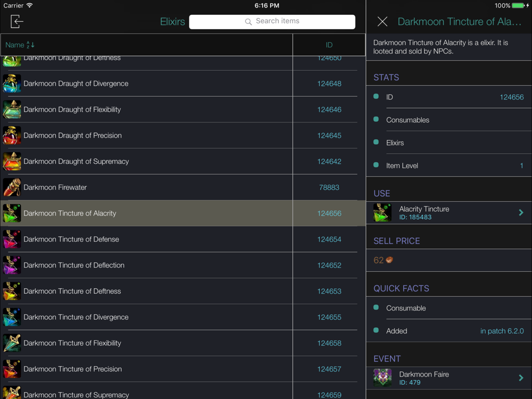532x399 pixels.
Task: Click the Darkmoon Draught of Precision icon
Action: coord(12,135)
